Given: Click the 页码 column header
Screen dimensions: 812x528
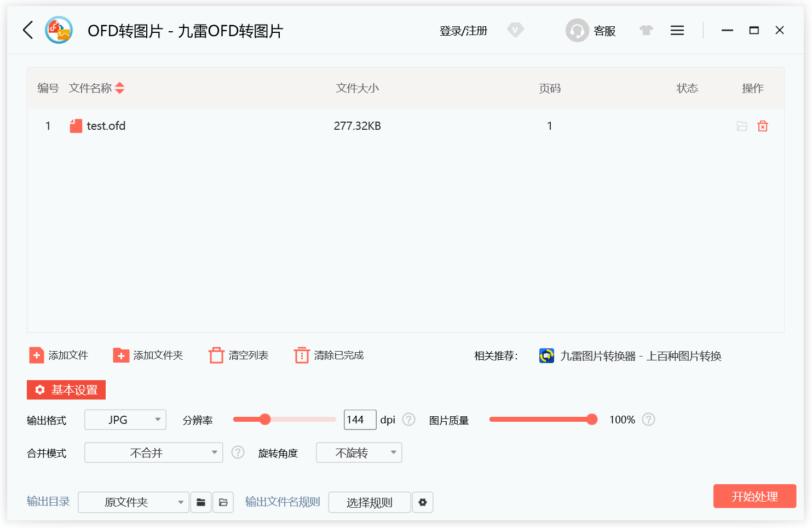Looking at the screenshot, I should 550,88.
